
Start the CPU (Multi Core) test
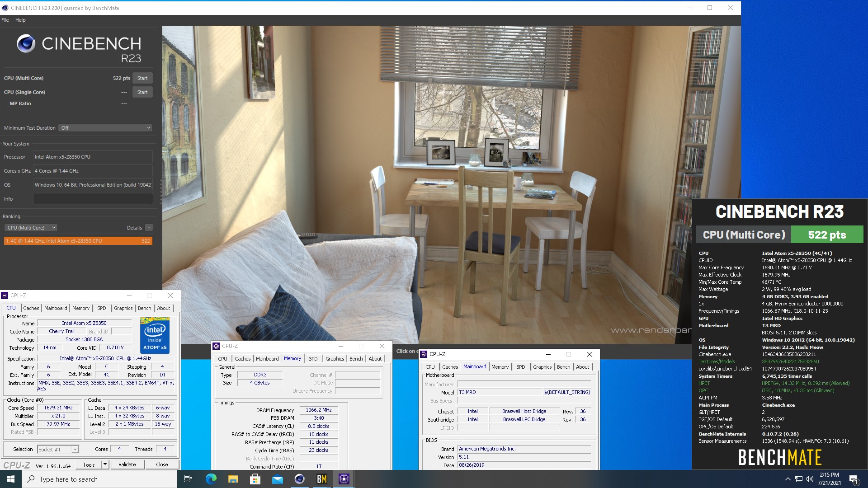point(142,78)
